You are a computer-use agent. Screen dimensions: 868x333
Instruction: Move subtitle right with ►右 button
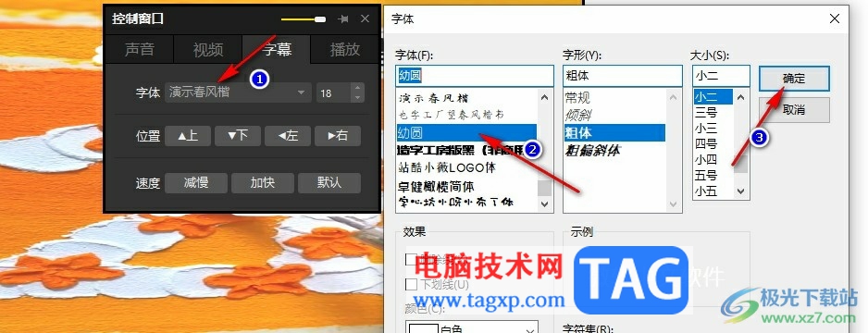[338, 136]
